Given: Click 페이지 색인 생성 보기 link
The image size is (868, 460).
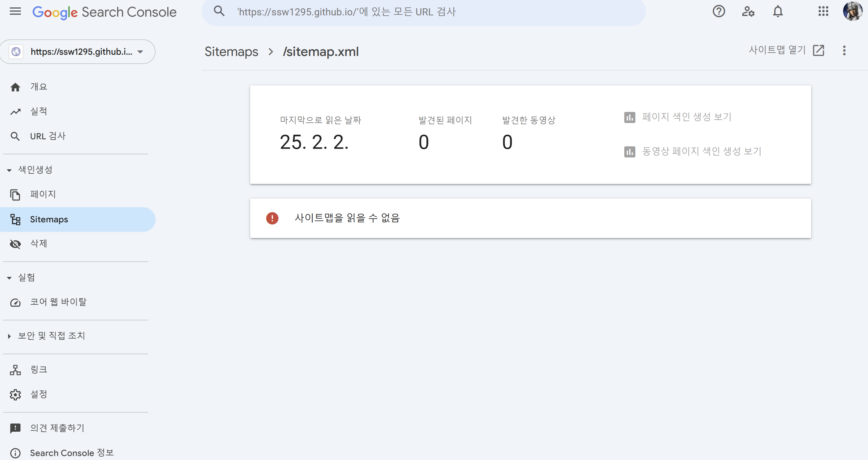Looking at the screenshot, I should click(x=686, y=117).
